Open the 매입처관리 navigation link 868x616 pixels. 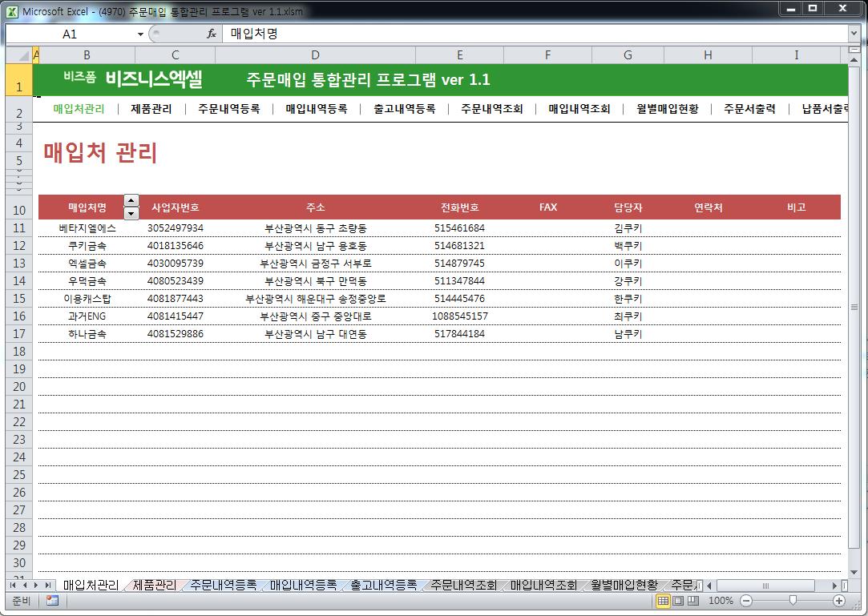coord(79,108)
